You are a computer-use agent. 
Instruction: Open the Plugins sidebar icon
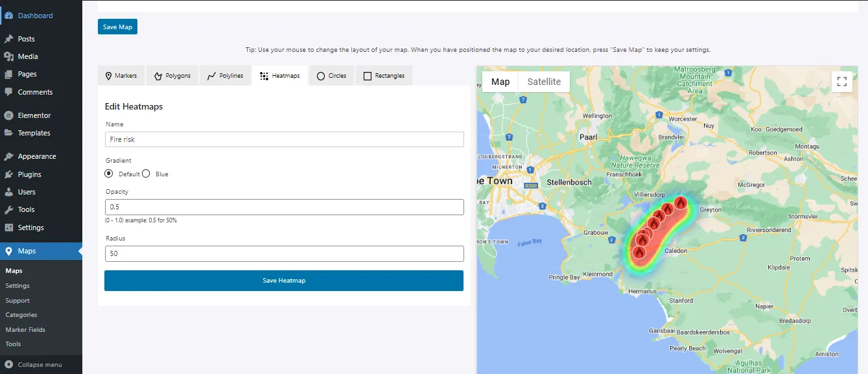pyautogui.click(x=8, y=174)
